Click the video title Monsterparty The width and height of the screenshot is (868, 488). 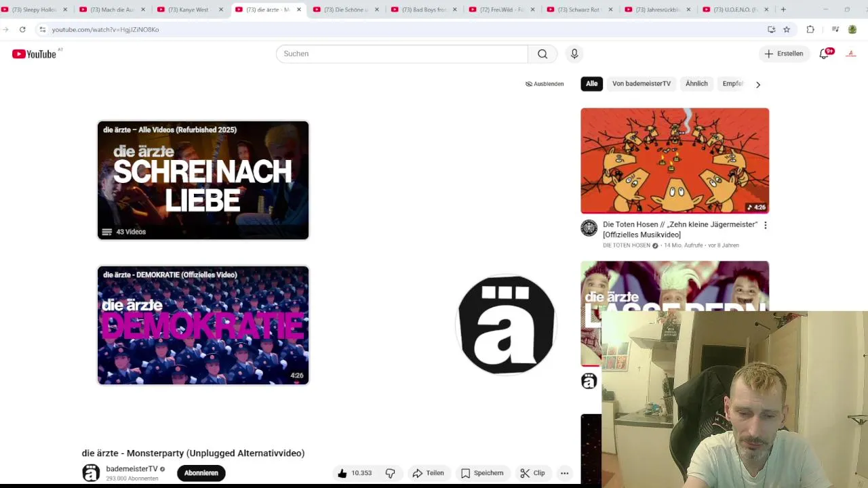click(x=193, y=453)
